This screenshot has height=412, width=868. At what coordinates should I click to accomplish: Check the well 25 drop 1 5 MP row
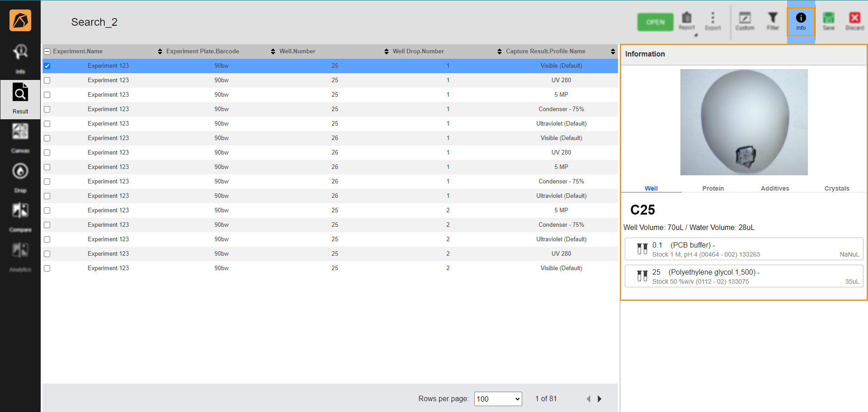point(47,95)
